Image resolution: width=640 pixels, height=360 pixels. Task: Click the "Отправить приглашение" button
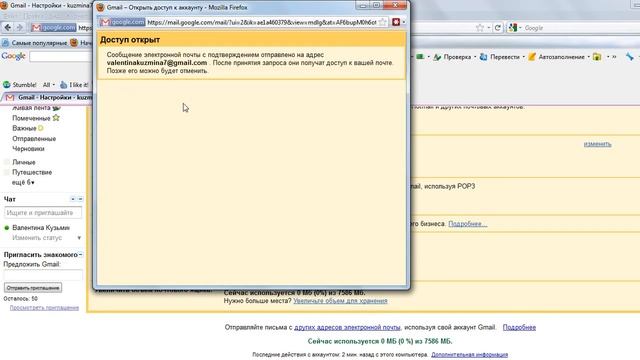click(x=33, y=288)
